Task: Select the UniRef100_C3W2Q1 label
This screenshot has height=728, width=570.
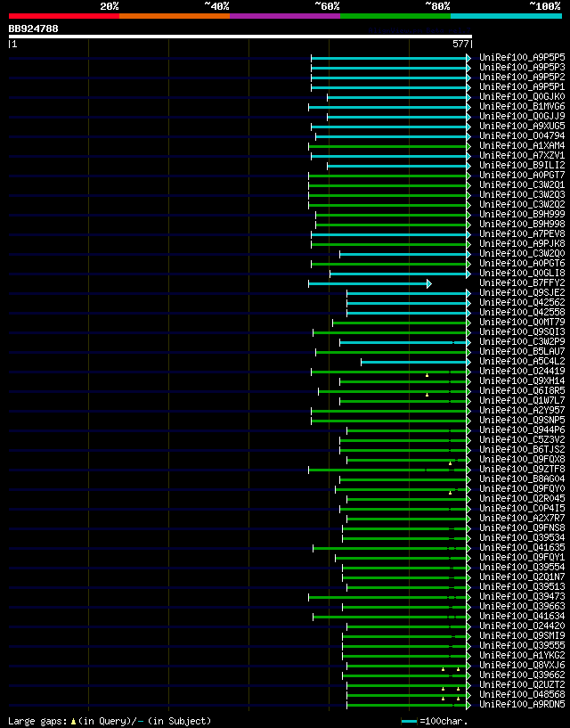Action: [522, 184]
